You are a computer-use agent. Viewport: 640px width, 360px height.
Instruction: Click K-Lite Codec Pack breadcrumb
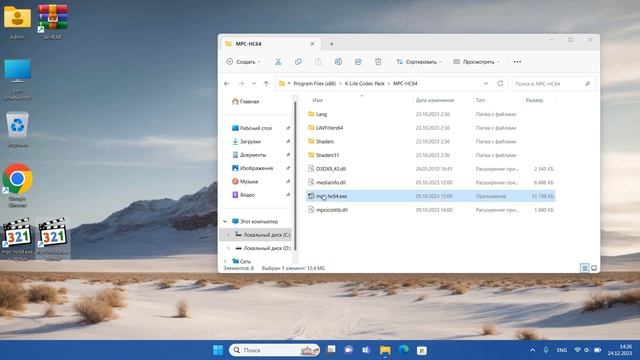tap(364, 83)
